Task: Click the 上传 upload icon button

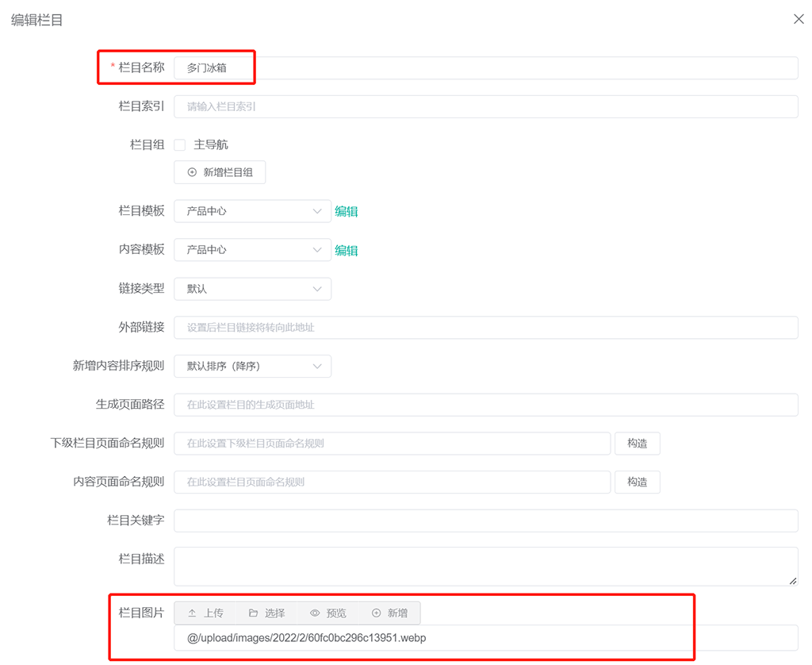Action: tap(205, 613)
